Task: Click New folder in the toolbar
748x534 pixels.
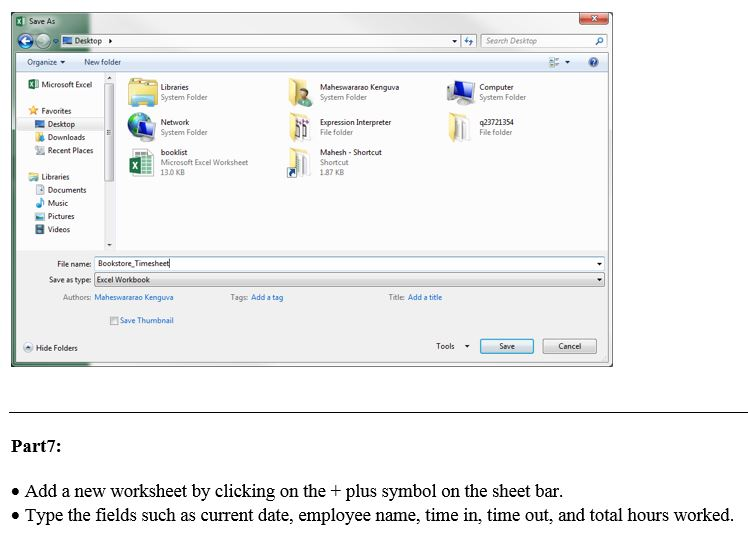Action: coord(103,62)
